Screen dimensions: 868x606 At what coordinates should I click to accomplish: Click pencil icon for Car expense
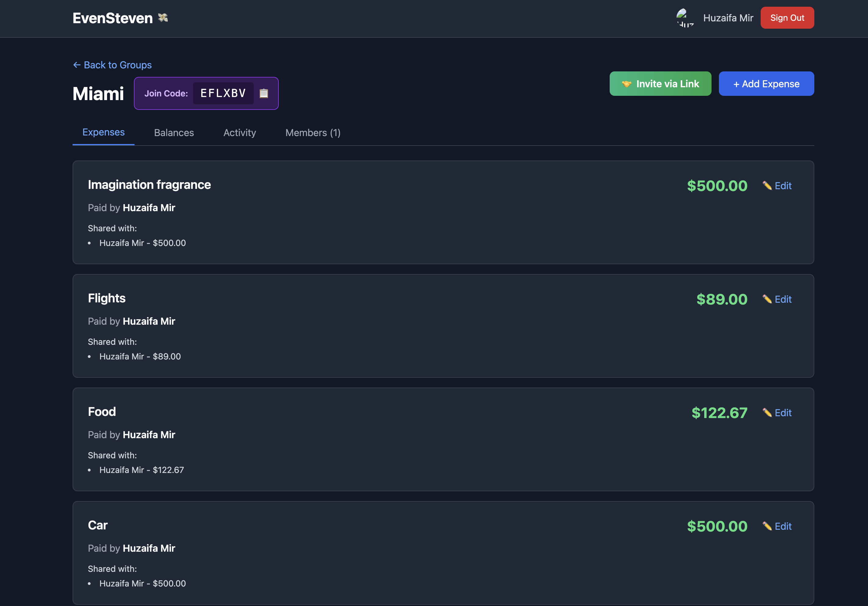point(767,526)
